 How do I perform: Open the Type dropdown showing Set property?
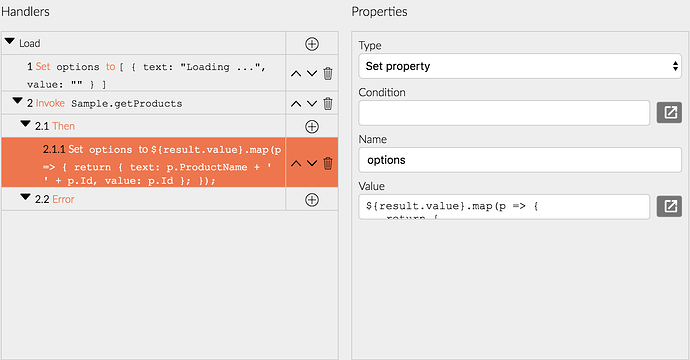click(x=520, y=66)
